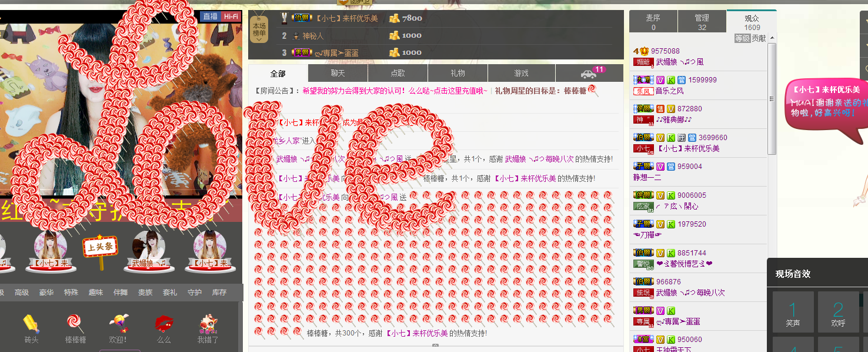Click the 【小七】来 avatar left of 上头条 signpost
This screenshot has height=352, width=868.
click(x=50, y=247)
